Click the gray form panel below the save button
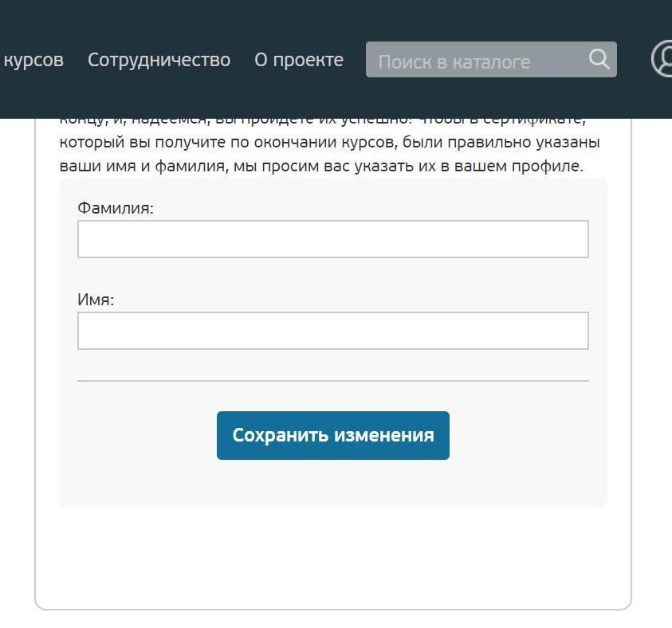 333,484
